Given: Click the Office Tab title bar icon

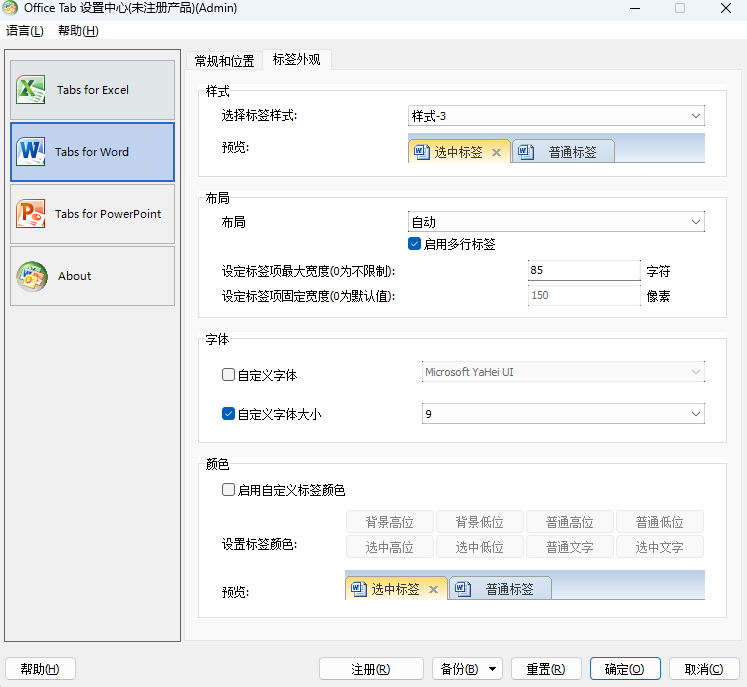Looking at the screenshot, I should [10, 8].
